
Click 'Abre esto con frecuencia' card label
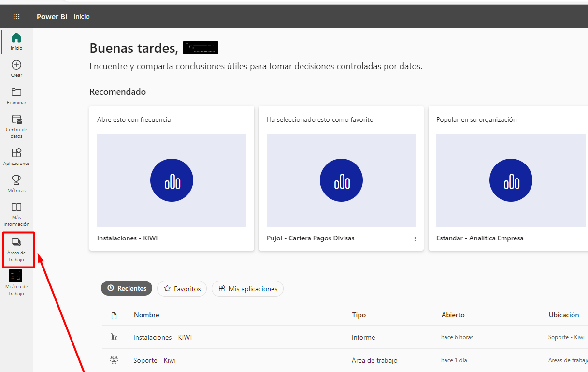(x=134, y=119)
